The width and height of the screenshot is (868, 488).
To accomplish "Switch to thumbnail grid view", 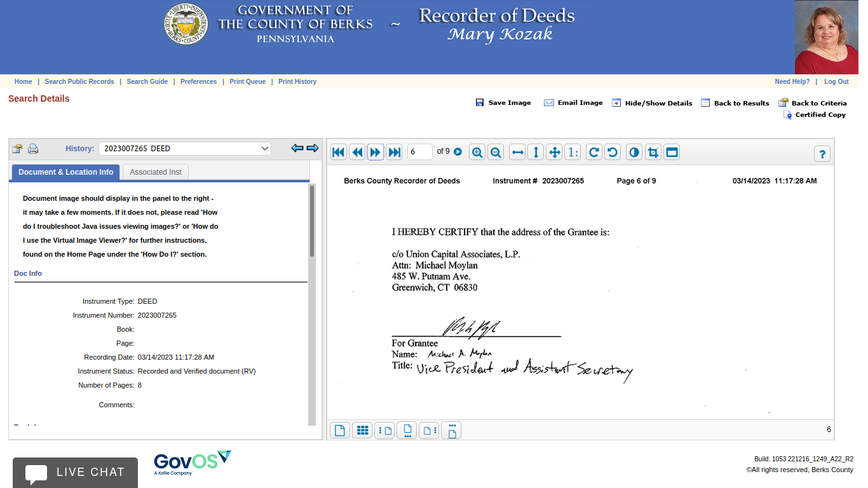I will coord(362,430).
